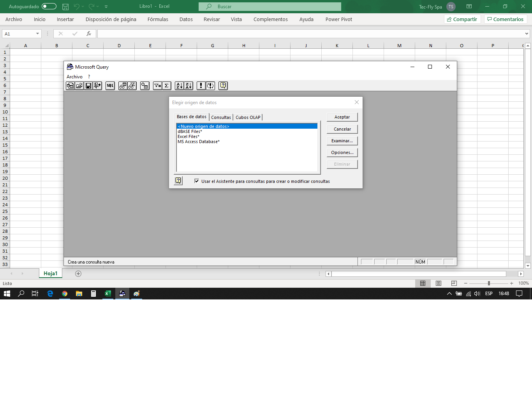Image resolution: width=532 pixels, height=393 pixels.
Task: Click Criteria Equals funnel icon
Action: (x=157, y=86)
